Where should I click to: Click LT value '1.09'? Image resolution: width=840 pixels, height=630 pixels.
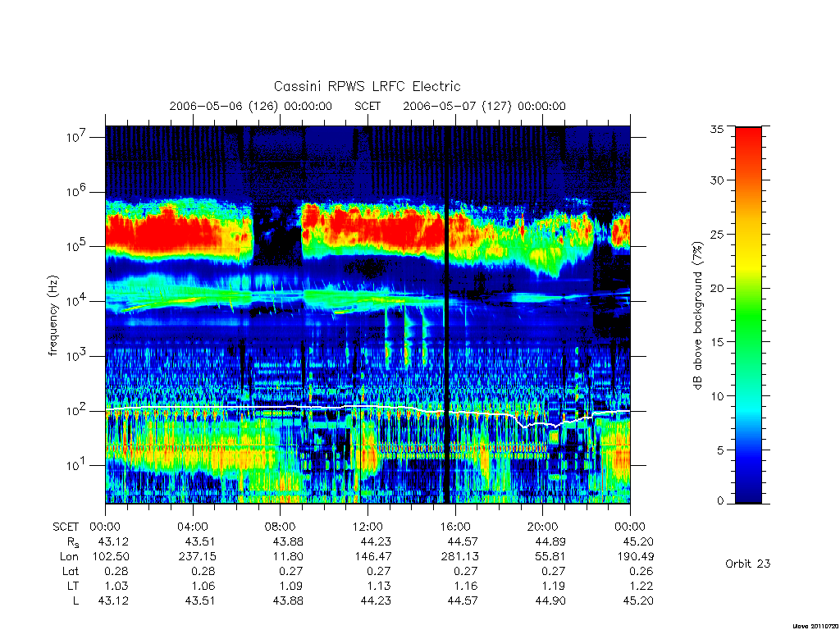(x=292, y=586)
